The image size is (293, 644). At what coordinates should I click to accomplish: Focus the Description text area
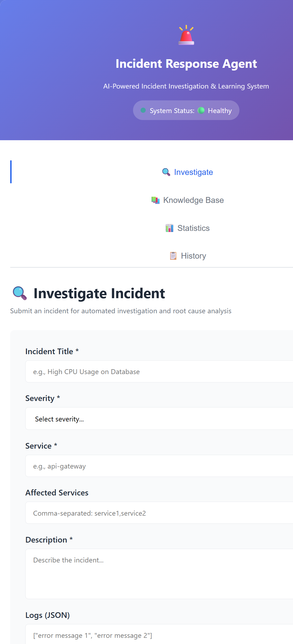(x=159, y=574)
